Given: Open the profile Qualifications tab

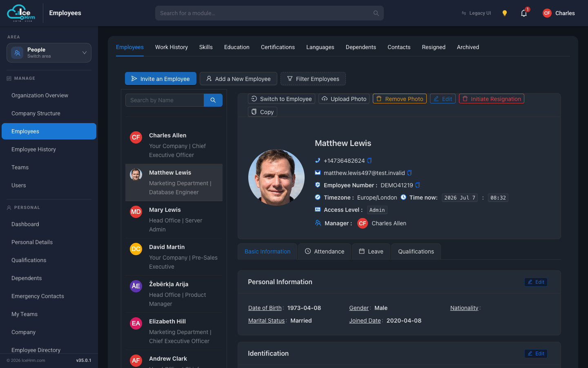Looking at the screenshot, I should [416, 251].
